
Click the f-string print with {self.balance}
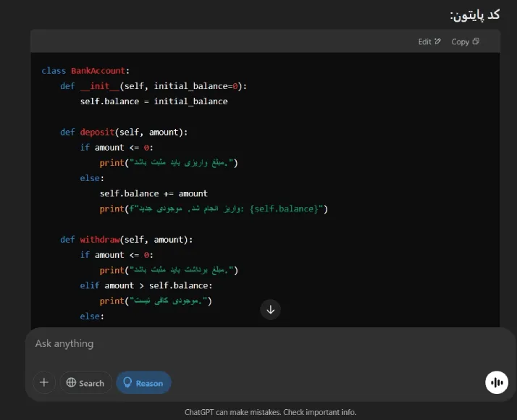214,209
